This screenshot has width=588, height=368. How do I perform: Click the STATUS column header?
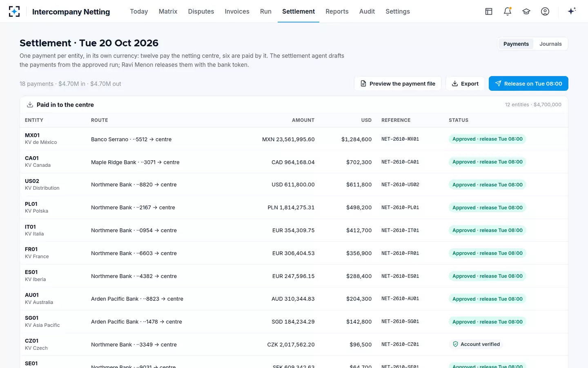click(x=459, y=120)
